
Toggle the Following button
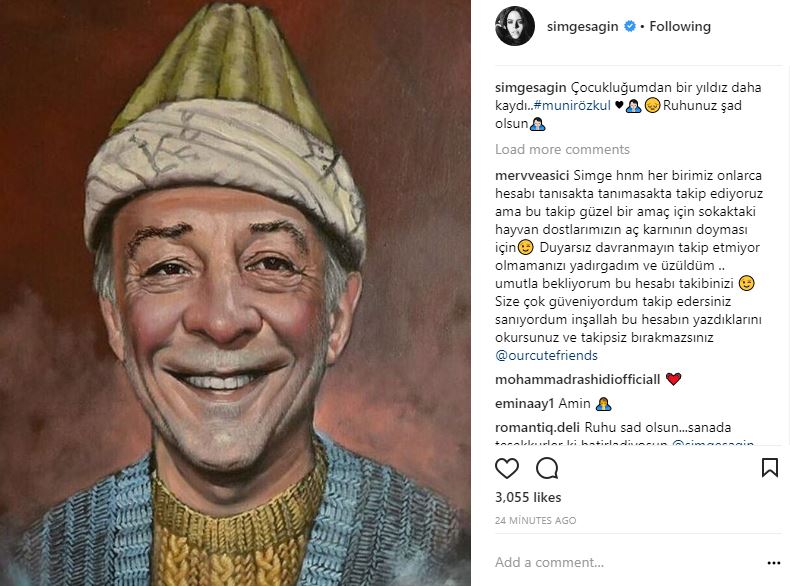(680, 27)
